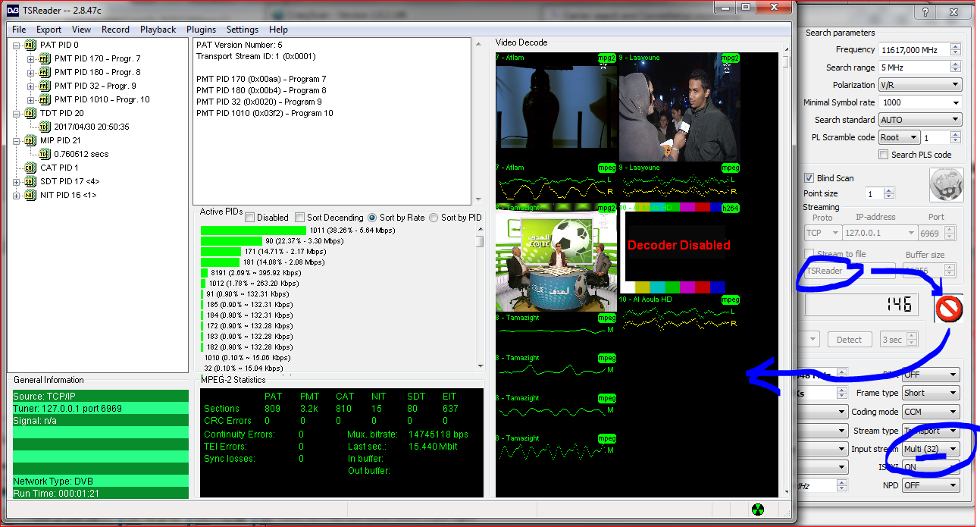Select the Sort by PID radio button
The height and width of the screenshot is (527, 980).
434,218
